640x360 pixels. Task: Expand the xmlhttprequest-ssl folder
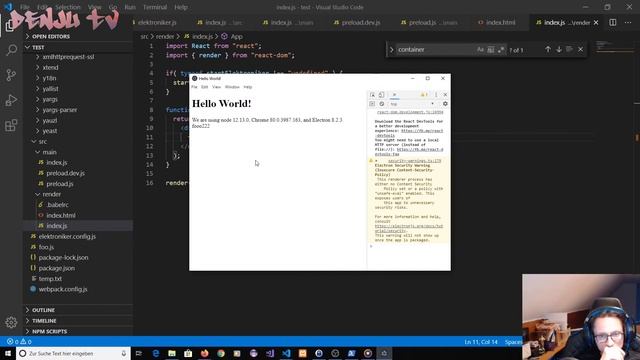[68, 57]
